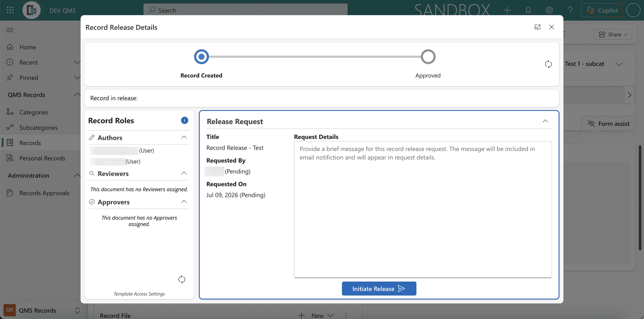Viewport: 644px width, 319px height.
Task: Click the Request Details text area
Action: pyautogui.click(x=423, y=209)
